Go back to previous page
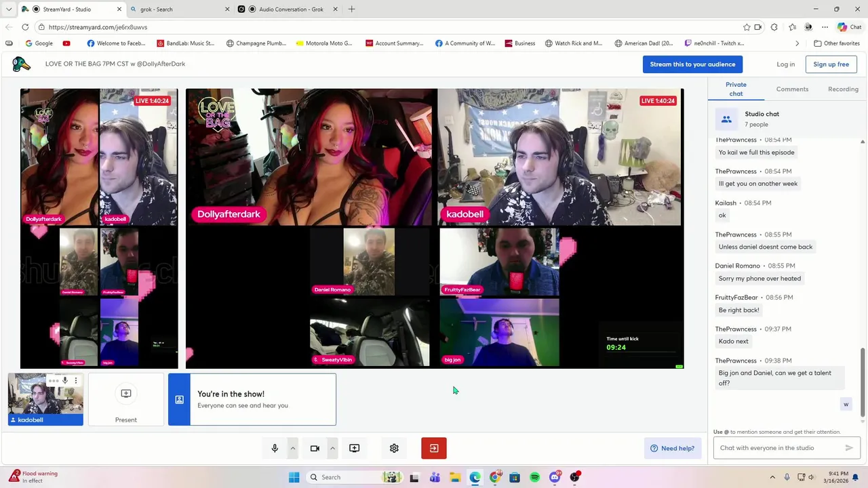This screenshot has height=488, width=868. 8,27
